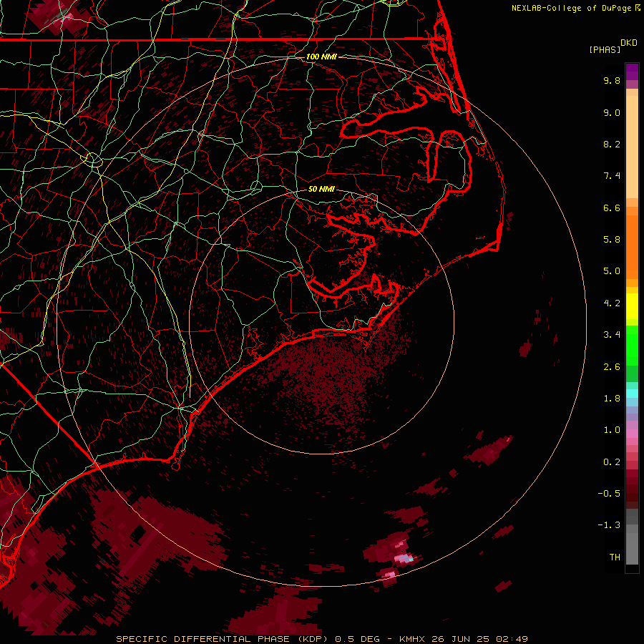The height and width of the screenshot is (644, 644).
Task: Click the 1.8 value on color scale
Action: (612, 399)
